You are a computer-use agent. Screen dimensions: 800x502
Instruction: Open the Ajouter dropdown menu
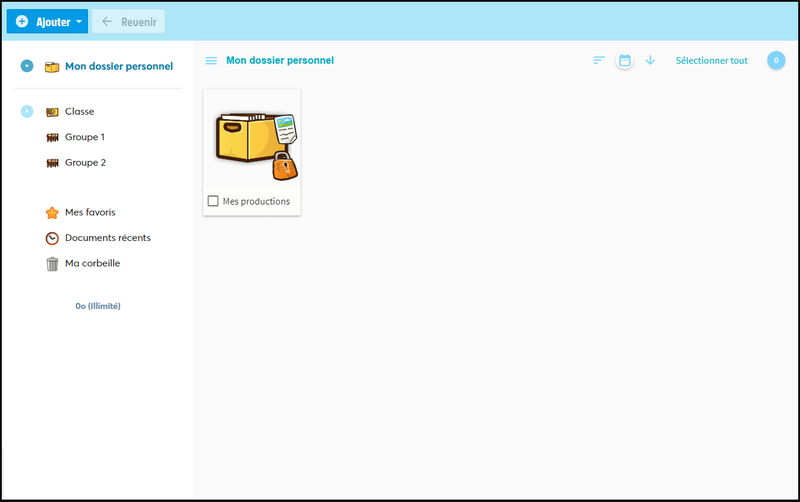tap(47, 21)
